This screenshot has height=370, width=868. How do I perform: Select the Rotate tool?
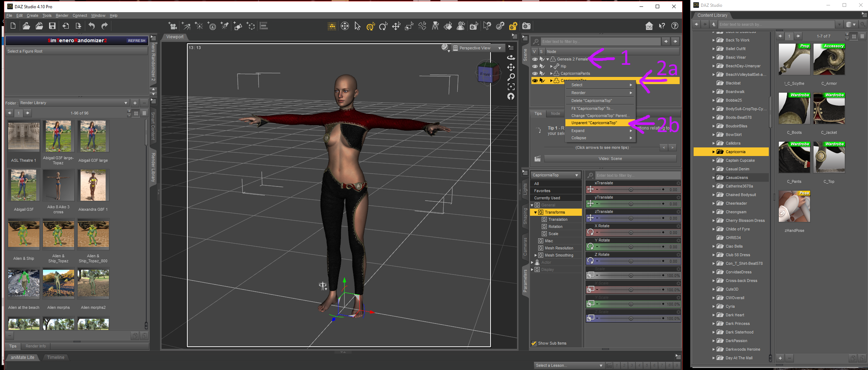383,26
